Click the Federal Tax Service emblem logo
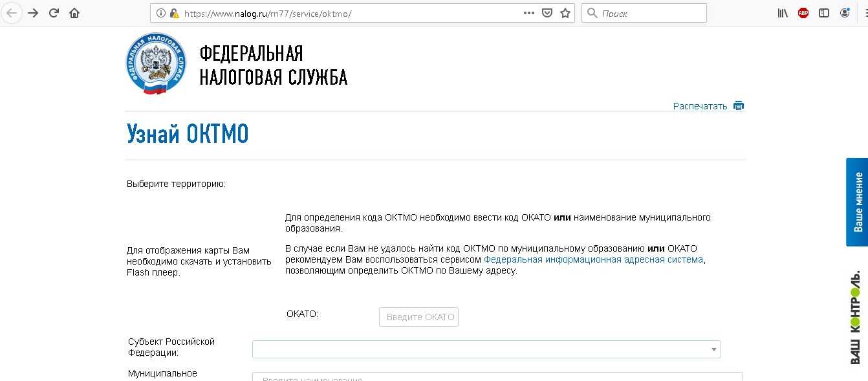Viewport: 868px width, 381px height. [x=156, y=63]
